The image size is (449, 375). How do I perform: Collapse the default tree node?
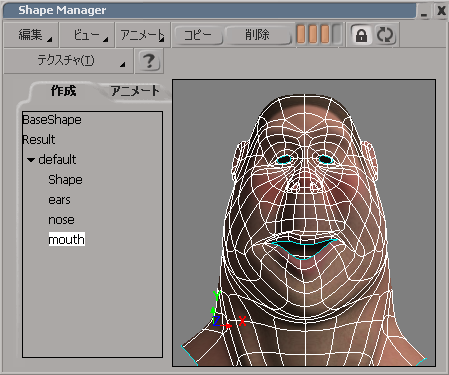(x=31, y=160)
